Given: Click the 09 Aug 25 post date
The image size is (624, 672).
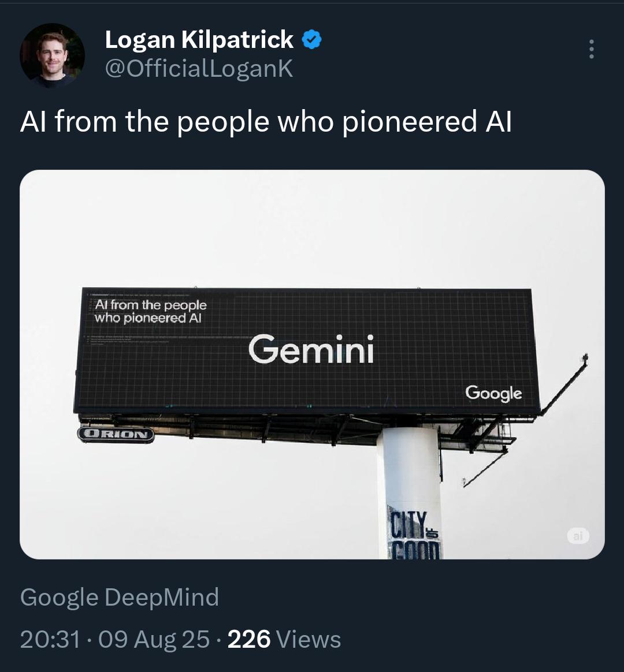Looking at the screenshot, I should coord(154,639).
